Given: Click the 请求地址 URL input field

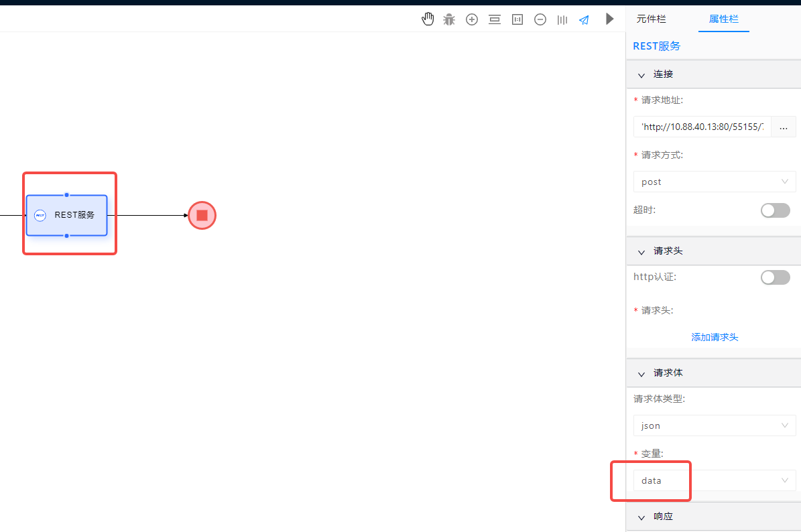Looking at the screenshot, I should (702, 127).
